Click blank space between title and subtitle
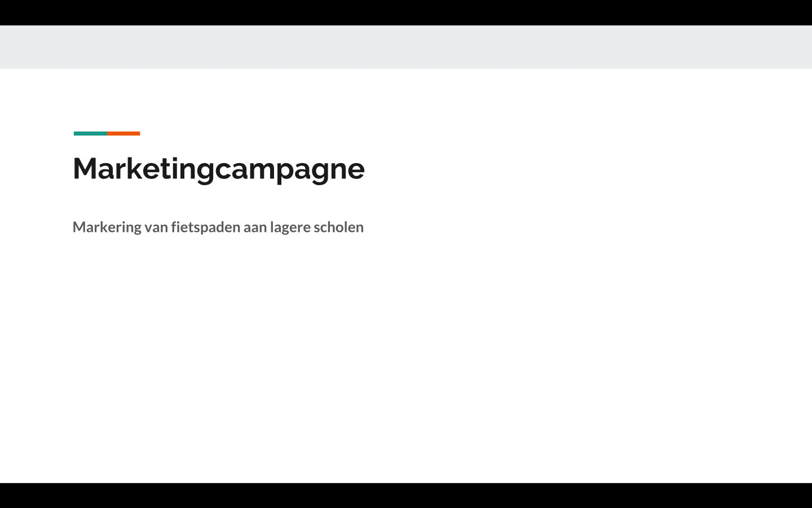The image size is (812, 508). (x=219, y=202)
